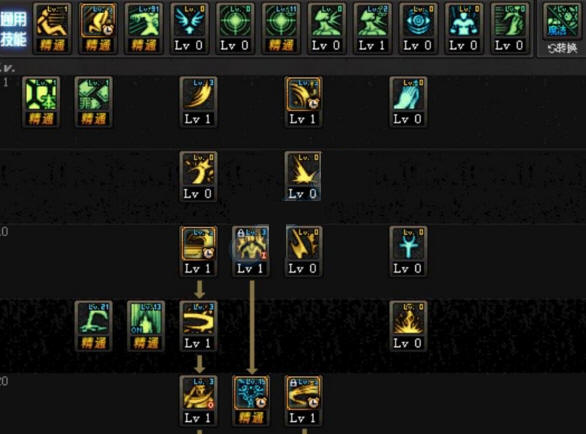Toggle the locked gold figure skill at Lv 3
The height and width of the screenshot is (434, 586).
pyautogui.click(x=250, y=252)
